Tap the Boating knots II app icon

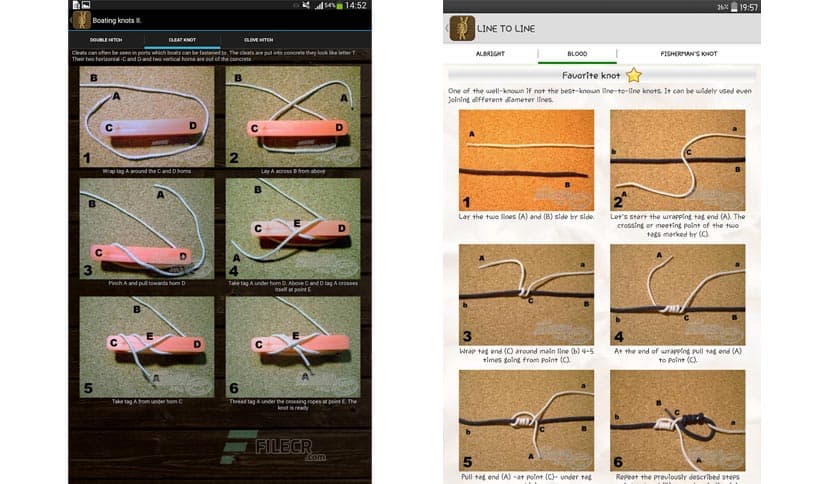click(82, 20)
